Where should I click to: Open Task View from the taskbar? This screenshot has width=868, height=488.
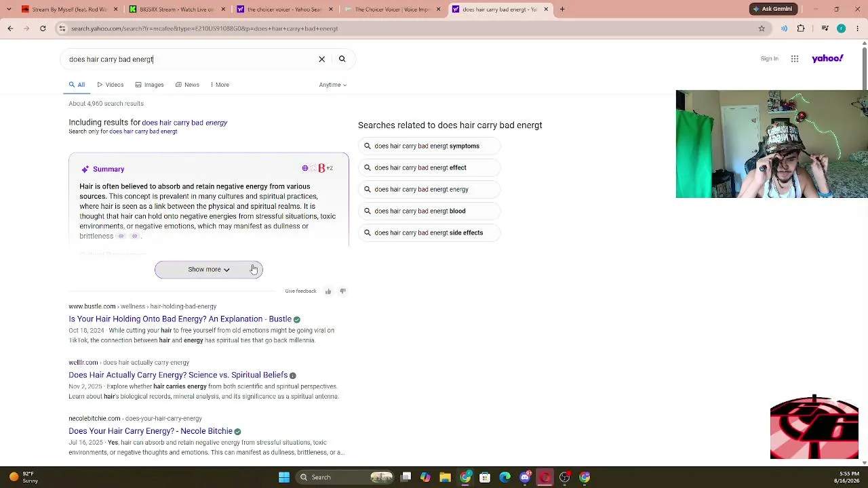[406, 477]
